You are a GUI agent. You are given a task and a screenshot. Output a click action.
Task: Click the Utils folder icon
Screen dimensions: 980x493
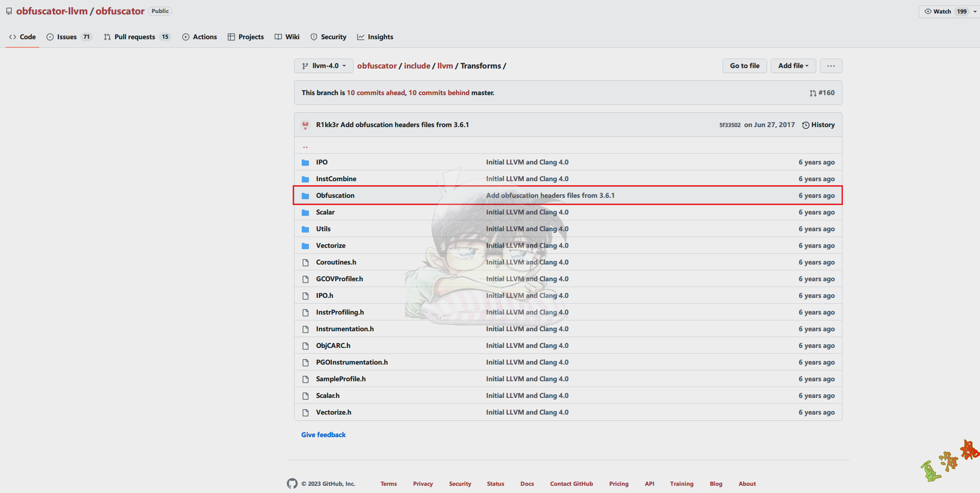305,229
